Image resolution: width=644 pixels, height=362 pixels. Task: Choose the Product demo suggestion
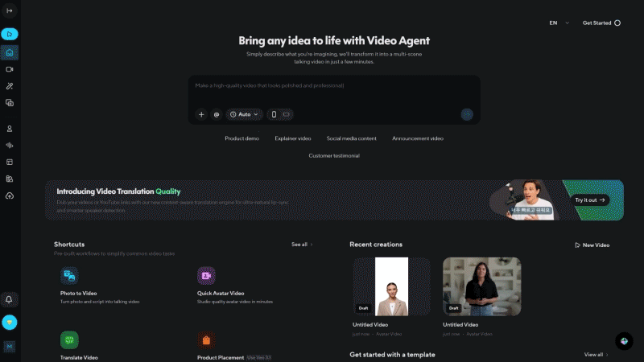click(242, 138)
